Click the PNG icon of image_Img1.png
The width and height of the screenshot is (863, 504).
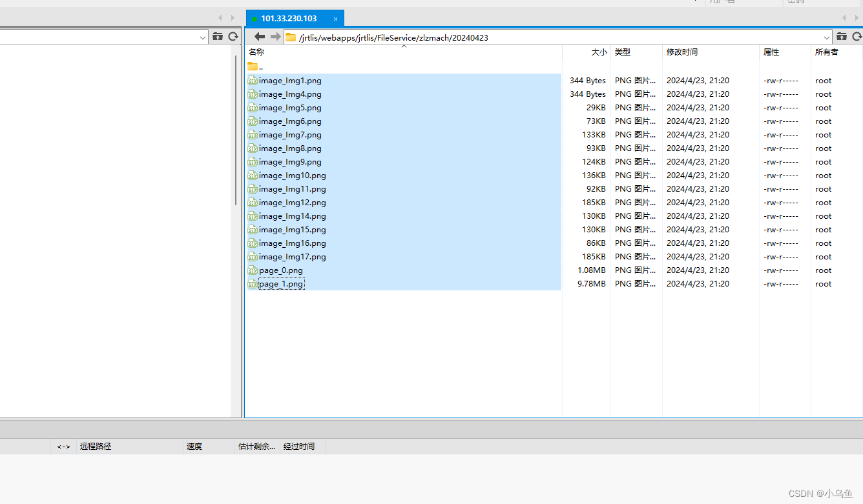253,81
